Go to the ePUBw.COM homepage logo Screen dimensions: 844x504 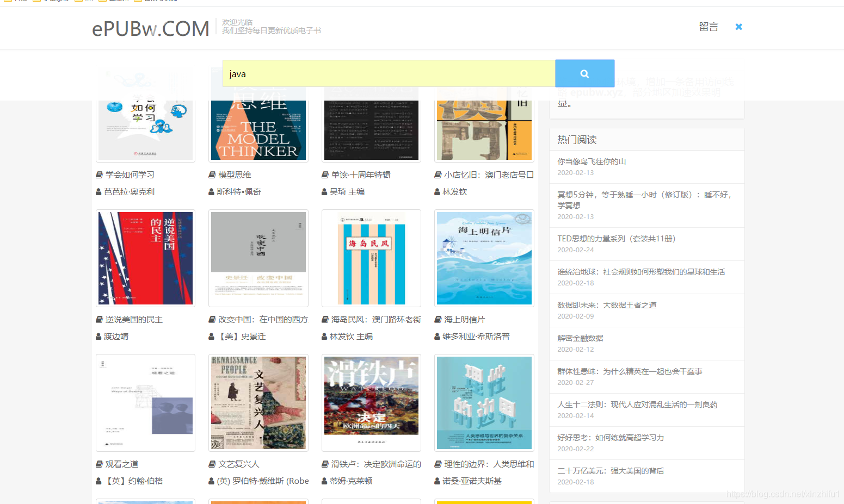(x=151, y=28)
